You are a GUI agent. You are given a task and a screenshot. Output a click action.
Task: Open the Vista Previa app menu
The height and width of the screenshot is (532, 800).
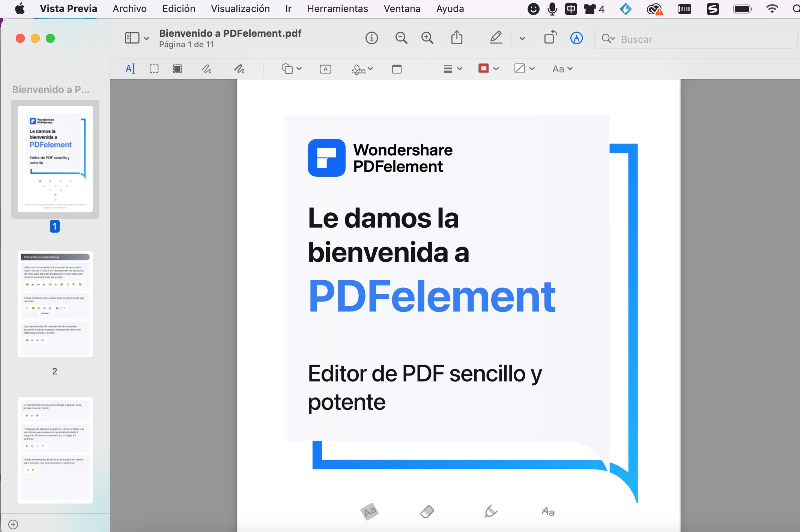(x=68, y=9)
